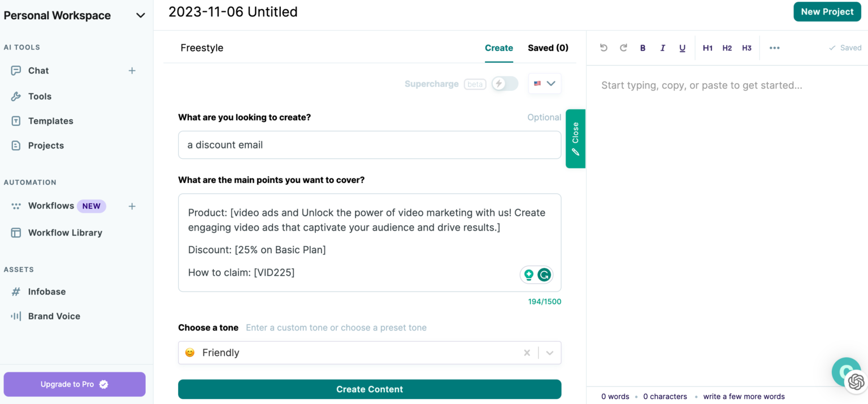Click the redo arrow icon in editor toolbar
The width and height of the screenshot is (868, 404).
click(x=623, y=48)
